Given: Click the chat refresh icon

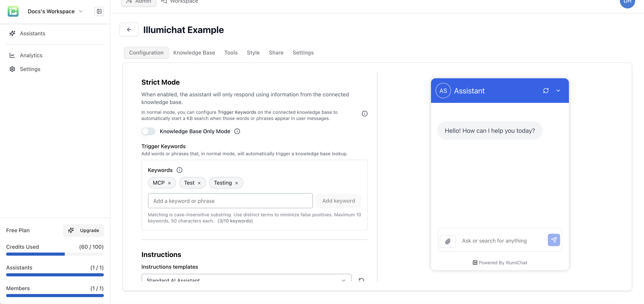Looking at the screenshot, I should [546, 91].
